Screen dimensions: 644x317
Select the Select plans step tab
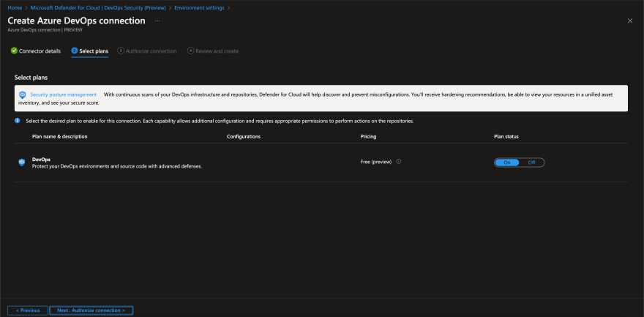coord(89,51)
